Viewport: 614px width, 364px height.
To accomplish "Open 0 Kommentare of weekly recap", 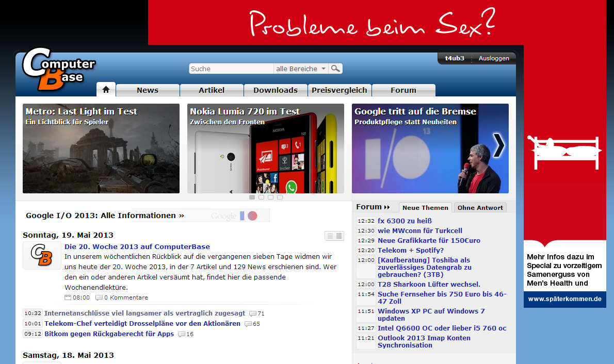I will 122,297.
